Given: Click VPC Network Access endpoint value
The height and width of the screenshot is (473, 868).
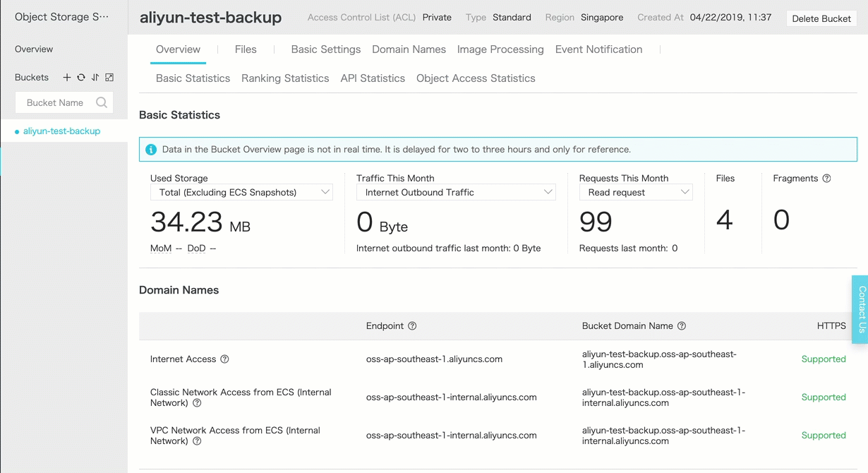Looking at the screenshot, I should pos(451,436).
